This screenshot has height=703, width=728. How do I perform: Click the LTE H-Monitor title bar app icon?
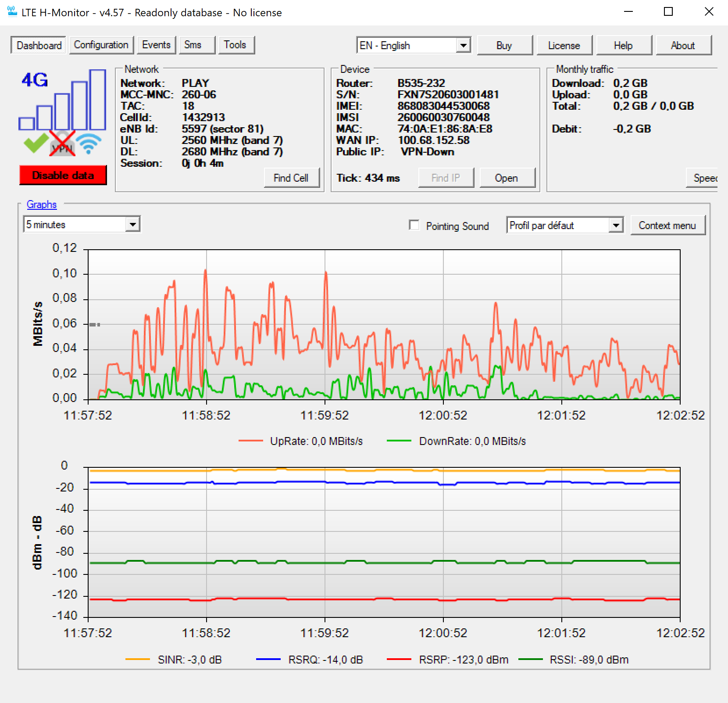pyautogui.click(x=12, y=12)
